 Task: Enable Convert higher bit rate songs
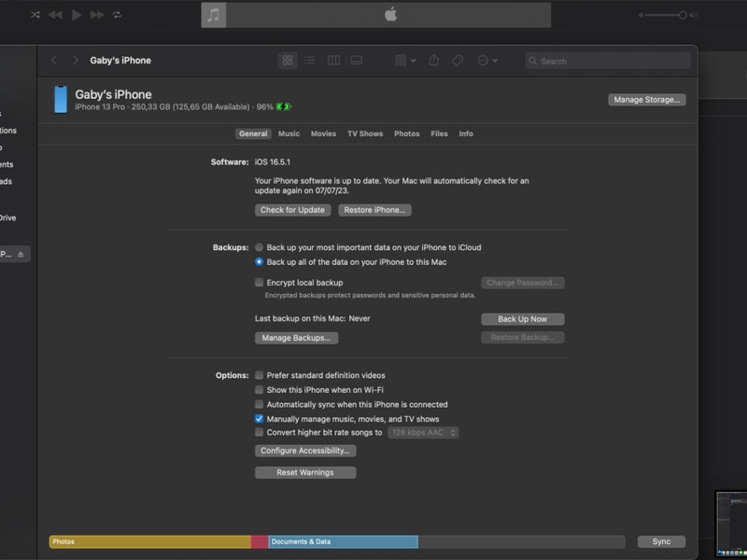point(259,432)
